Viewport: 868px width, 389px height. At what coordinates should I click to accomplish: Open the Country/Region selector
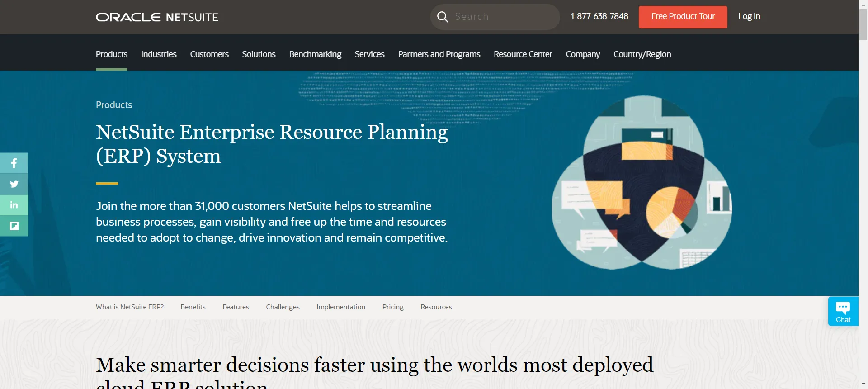coord(642,54)
